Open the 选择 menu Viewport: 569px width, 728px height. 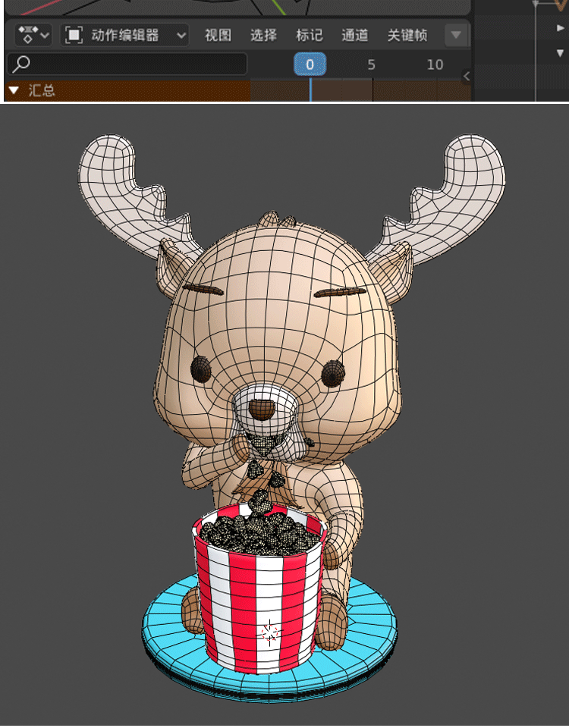tap(263, 35)
